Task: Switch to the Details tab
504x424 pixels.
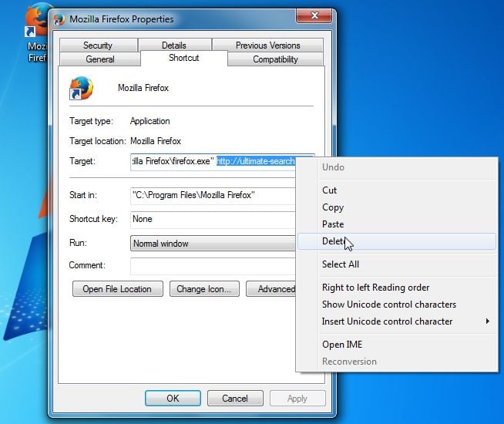Action: coord(174,45)
